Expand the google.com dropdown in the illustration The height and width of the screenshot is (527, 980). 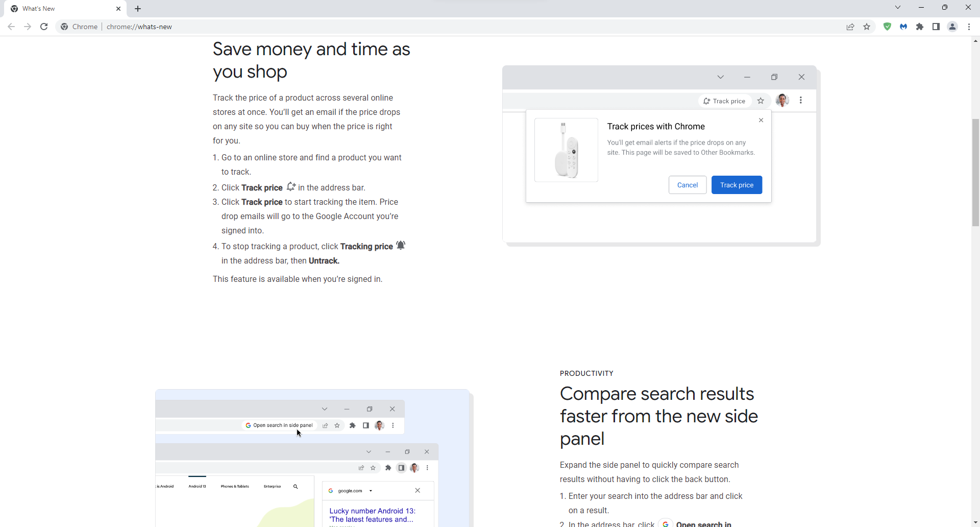[x=371, y=491]
